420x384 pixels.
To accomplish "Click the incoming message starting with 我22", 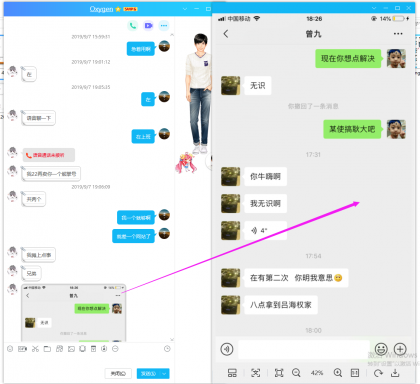I will [51, 174].
